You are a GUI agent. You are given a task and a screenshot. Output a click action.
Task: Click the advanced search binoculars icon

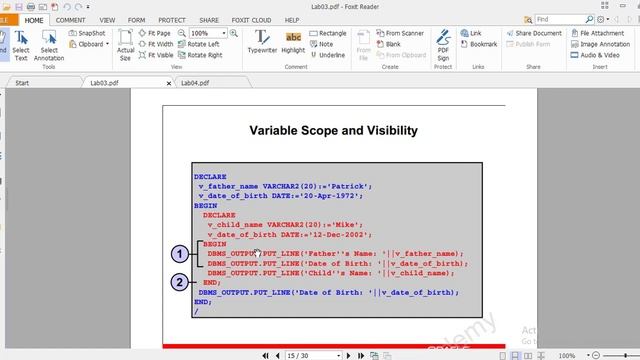(528, 20)
